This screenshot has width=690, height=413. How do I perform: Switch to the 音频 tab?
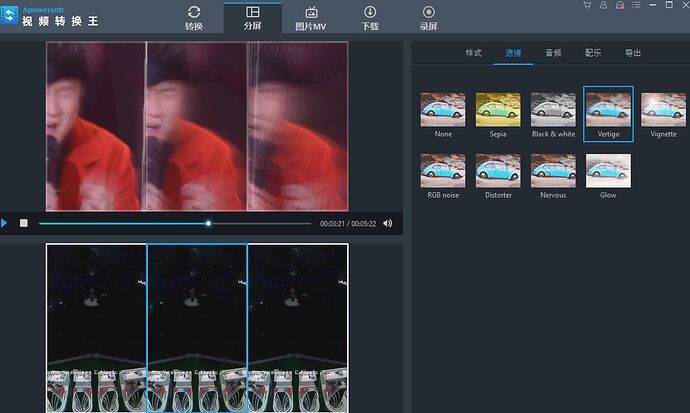(x=553, y=53)
